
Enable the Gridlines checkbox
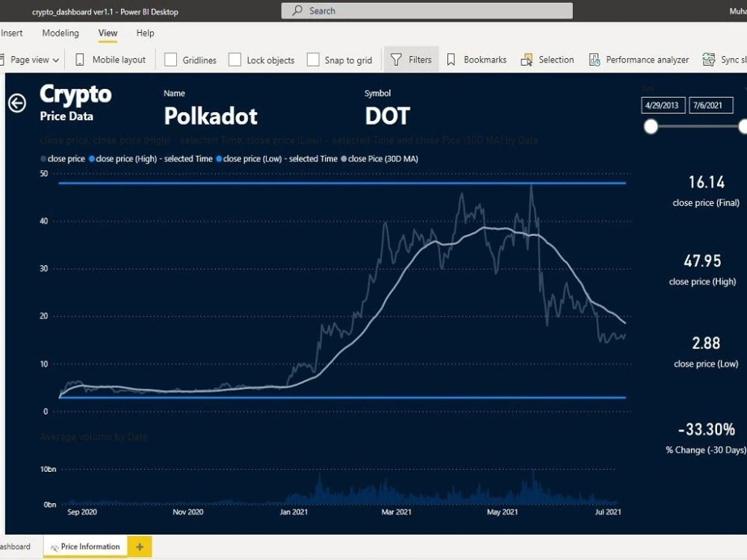point(170,60)
